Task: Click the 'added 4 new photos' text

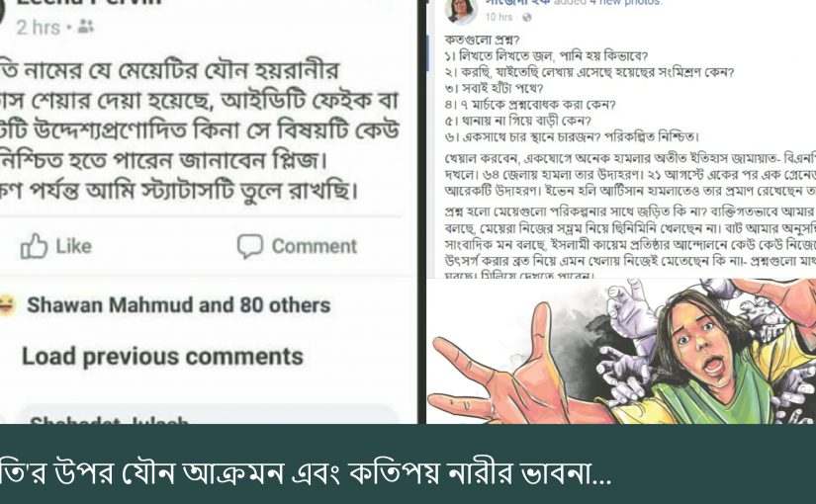Action: 608,3
